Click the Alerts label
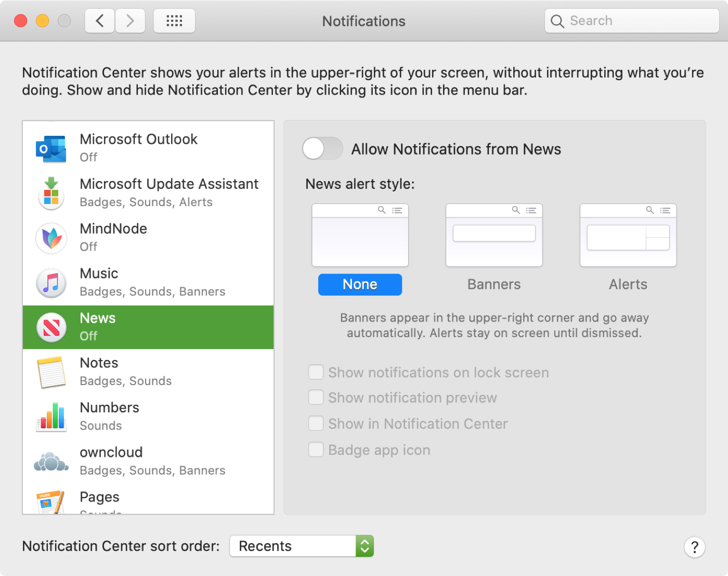The image size is (728, 576). [x=628, y=285]
